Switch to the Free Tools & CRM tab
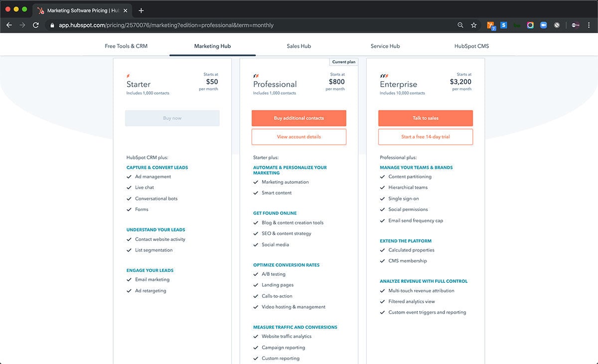 (x=126, y=46)
